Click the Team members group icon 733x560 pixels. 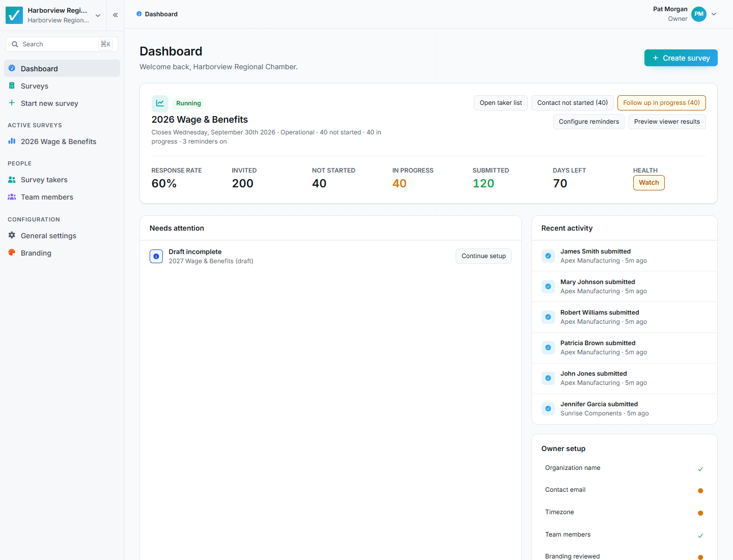pos(12,197)
